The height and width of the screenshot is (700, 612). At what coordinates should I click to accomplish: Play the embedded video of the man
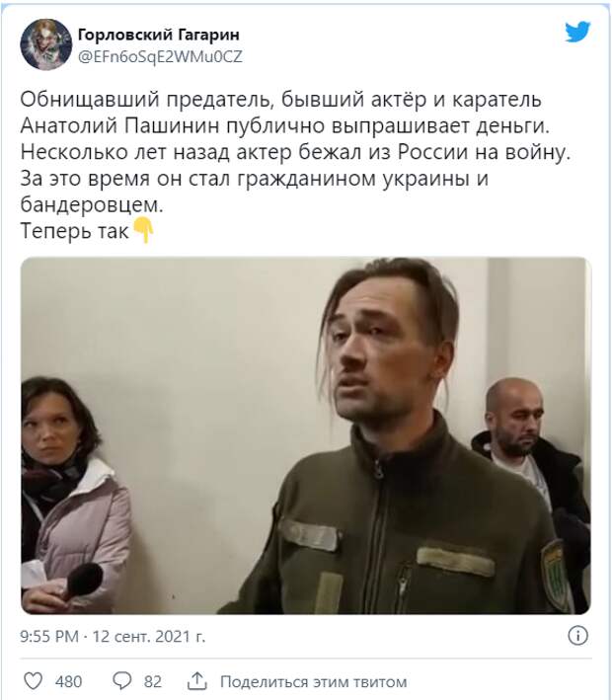pyautogui.click(x=306, y=435)
